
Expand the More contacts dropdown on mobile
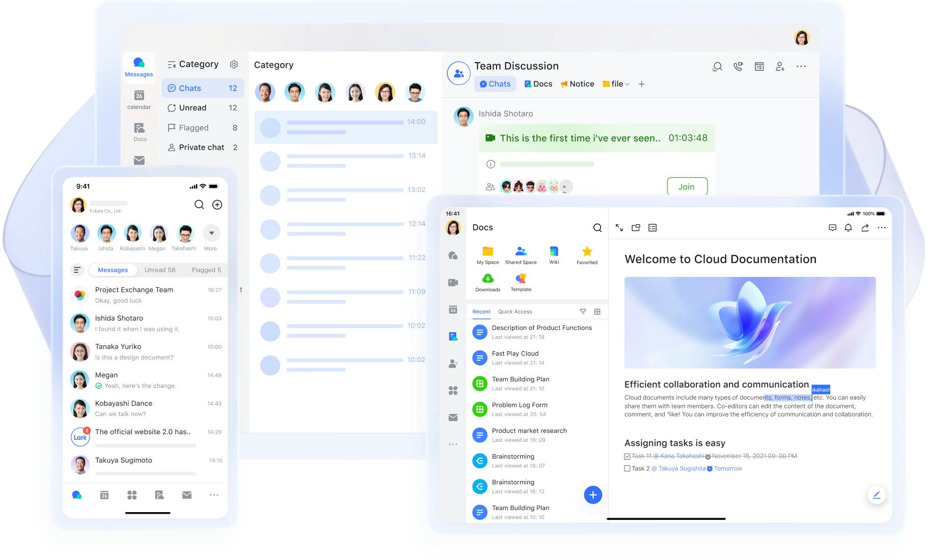(211, 233)
